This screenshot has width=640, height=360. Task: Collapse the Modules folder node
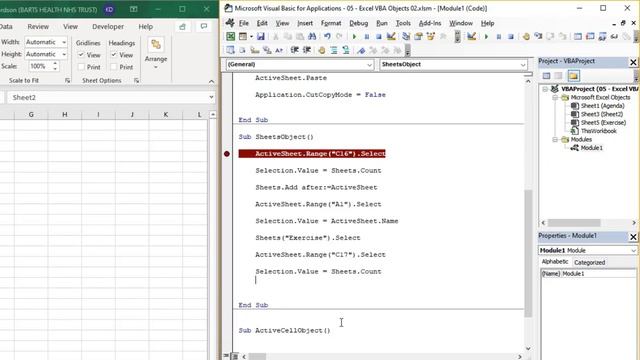click(x=555, y=140)
